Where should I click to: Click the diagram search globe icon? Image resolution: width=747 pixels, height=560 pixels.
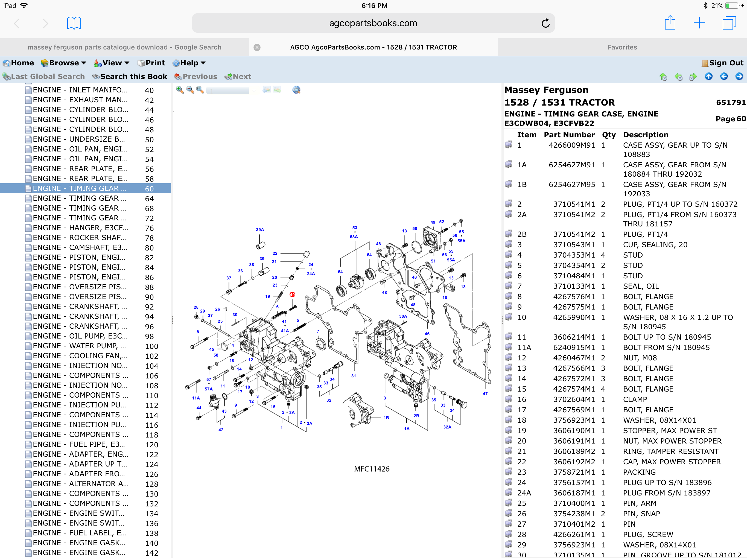[296, 89]
